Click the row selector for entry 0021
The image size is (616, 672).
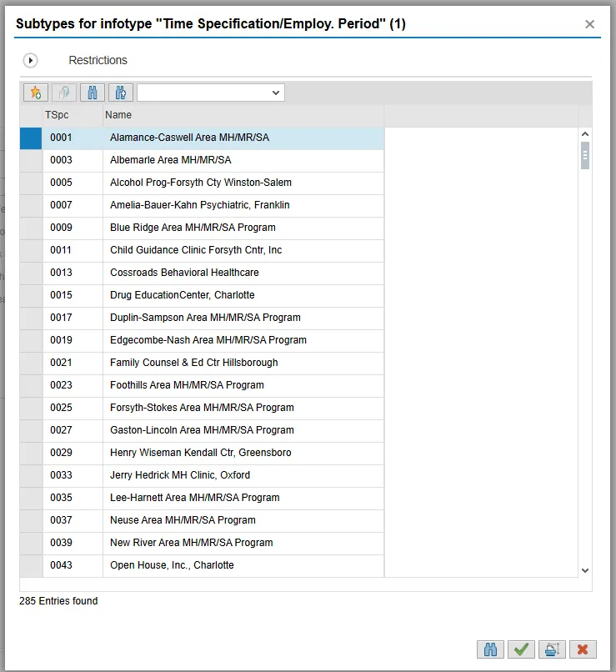click(x=31, y=363)
